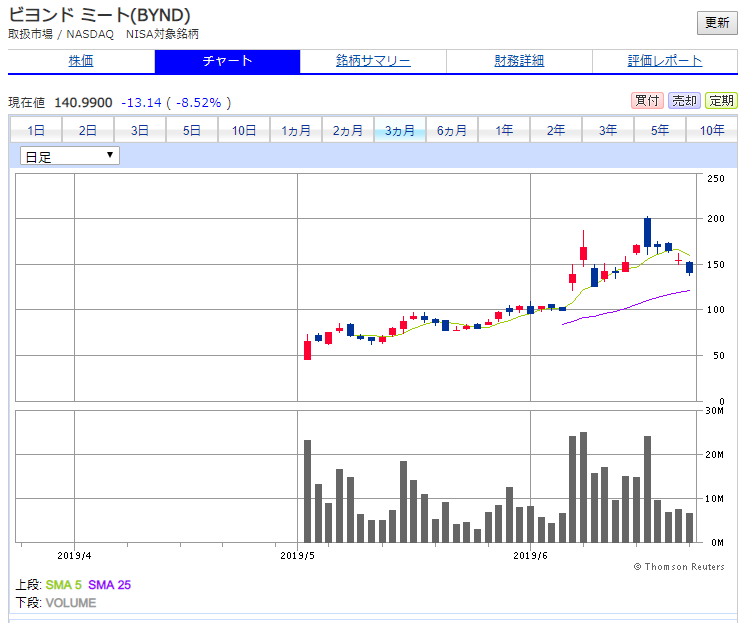Select the 5日 chart period
748x623 pixels.
[x=192, y=130]
